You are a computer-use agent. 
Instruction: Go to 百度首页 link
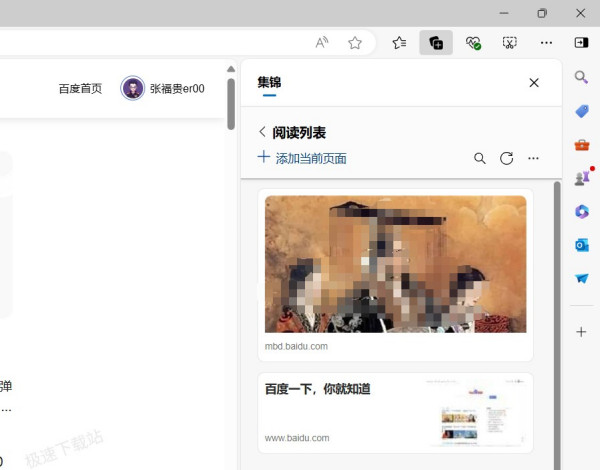(x=80, y=88)
